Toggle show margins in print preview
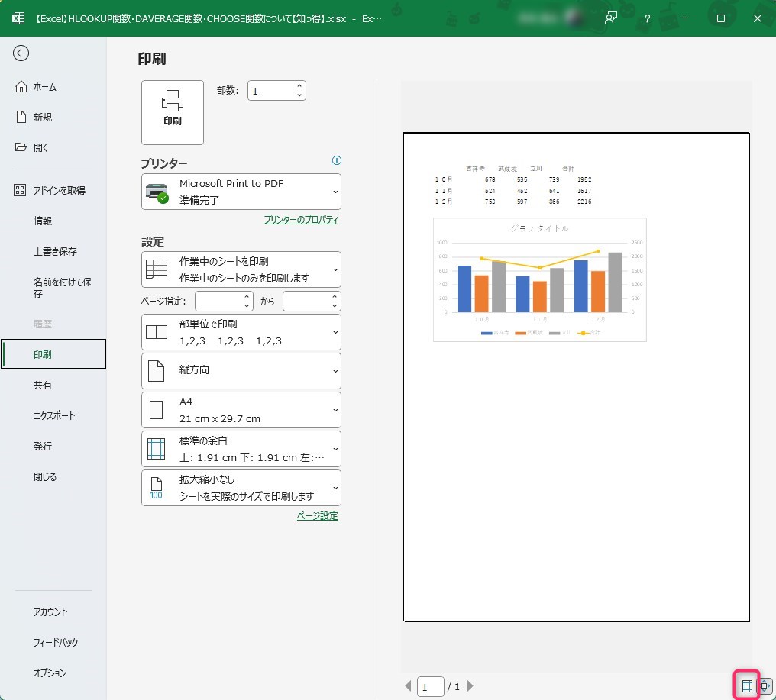This screenshot has width=776, height=700. coord(747,685)
